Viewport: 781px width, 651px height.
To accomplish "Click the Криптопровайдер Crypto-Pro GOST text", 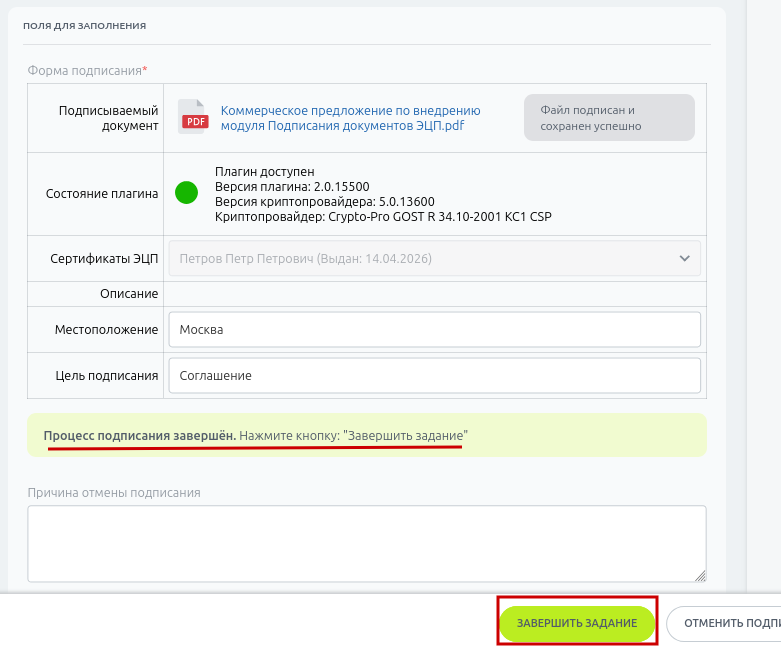I will pyautogui.click(x=383, y=216).
